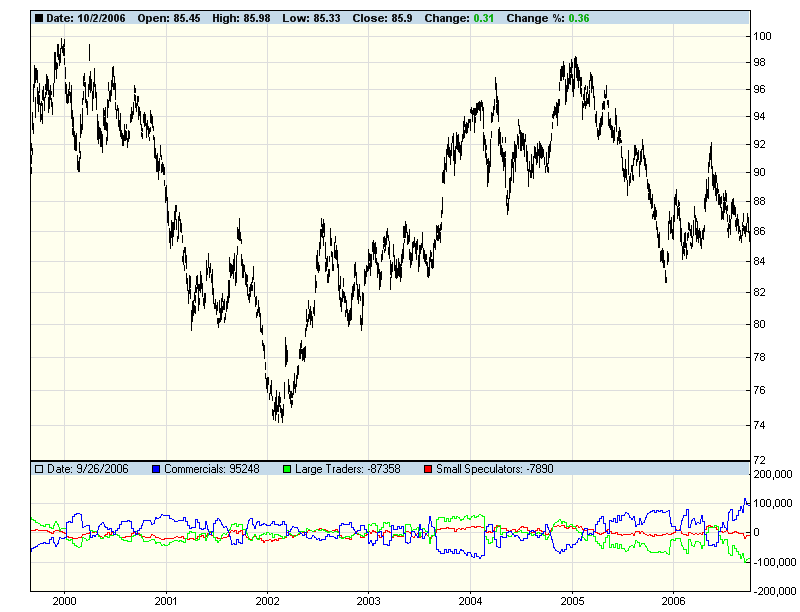Screen dimensions: 800x612
Task: Click the 'High: 85.98' value
Action: (241, 18)
